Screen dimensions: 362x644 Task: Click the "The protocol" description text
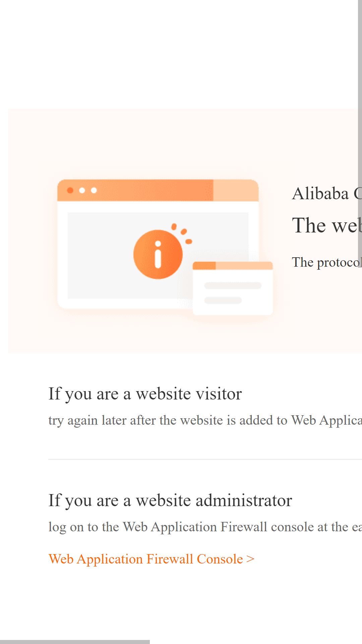(327, 262)
